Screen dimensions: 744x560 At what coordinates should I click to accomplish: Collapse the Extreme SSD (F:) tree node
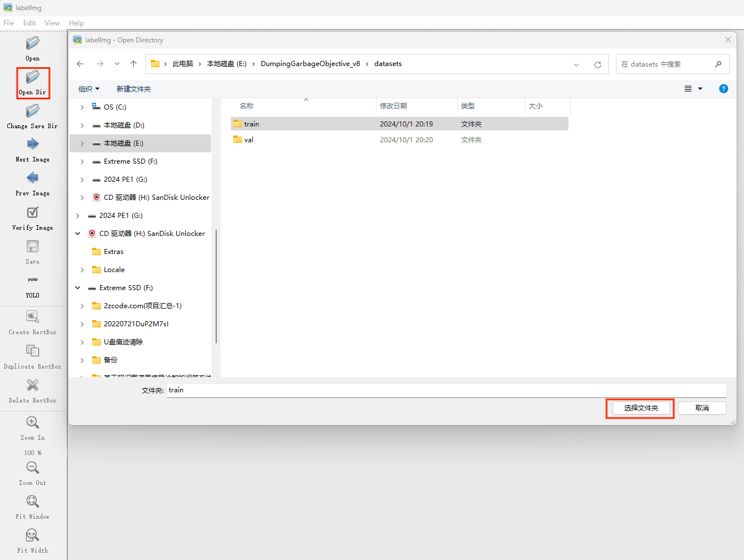click(78, 288)
